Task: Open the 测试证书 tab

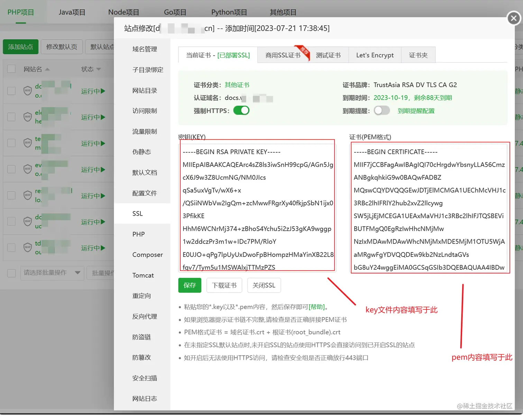Action: tap(328, 55)
